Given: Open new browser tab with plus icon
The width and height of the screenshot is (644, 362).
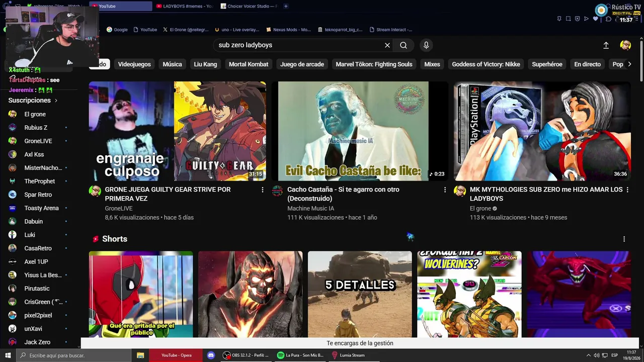Looking at the screenshot, I should tap(286, 6).
